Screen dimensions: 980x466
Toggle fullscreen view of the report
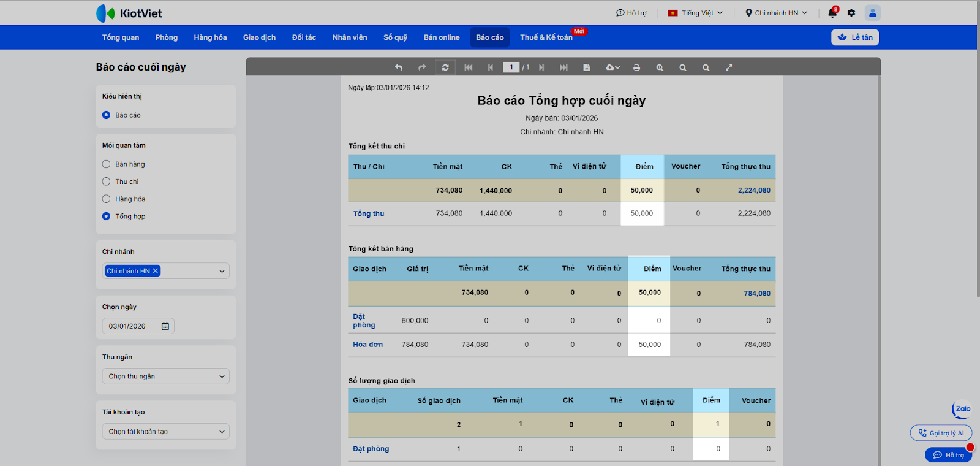point(729,67)
